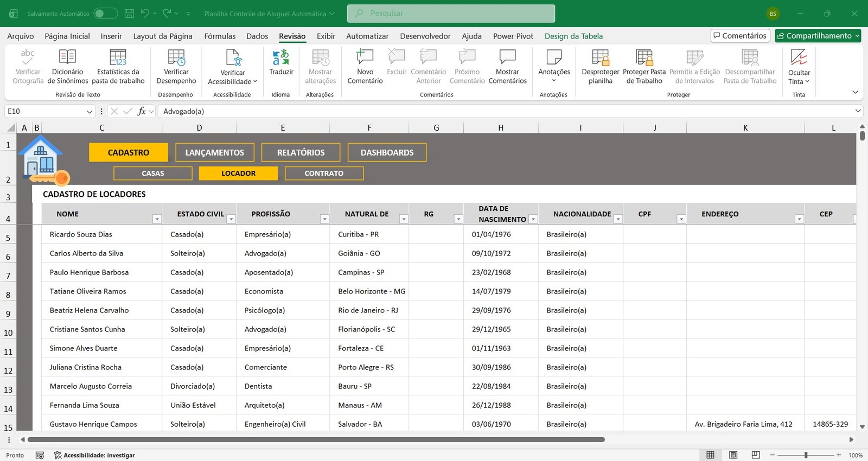The width and height of the screenshot is (868, 461).
Task: Expand Anotações dropdown
Action: 554,81
